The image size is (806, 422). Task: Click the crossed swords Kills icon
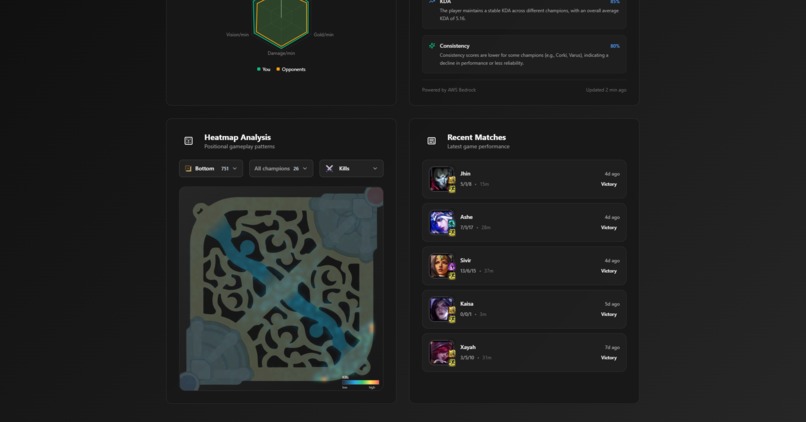tap(329, 169)
